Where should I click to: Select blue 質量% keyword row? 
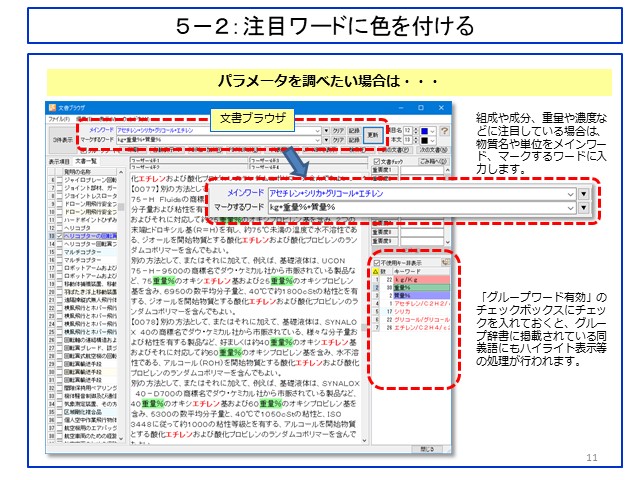(x=422, y=295)
